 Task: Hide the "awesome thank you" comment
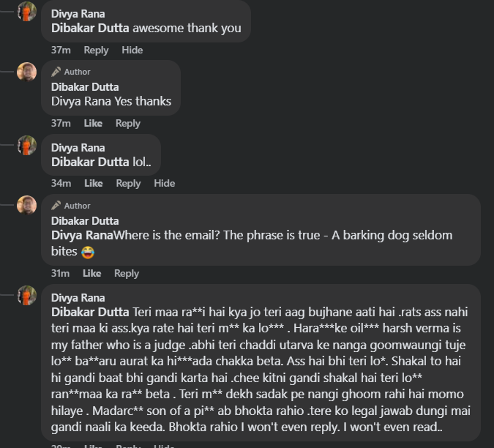tap(132, 50)
